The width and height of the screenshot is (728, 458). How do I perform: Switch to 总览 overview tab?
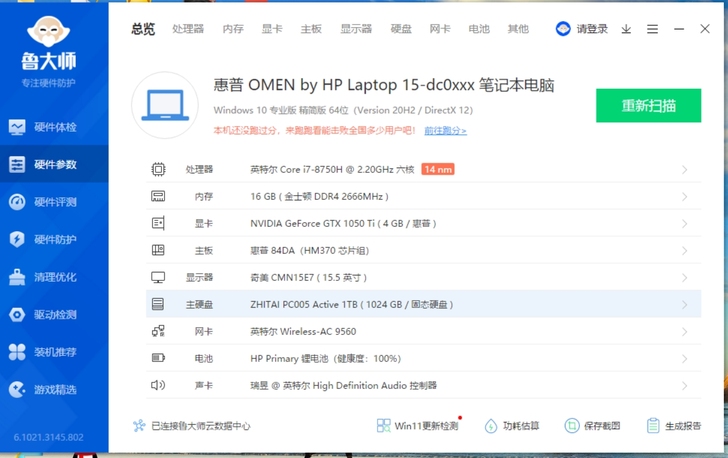(x=143, y=29)
